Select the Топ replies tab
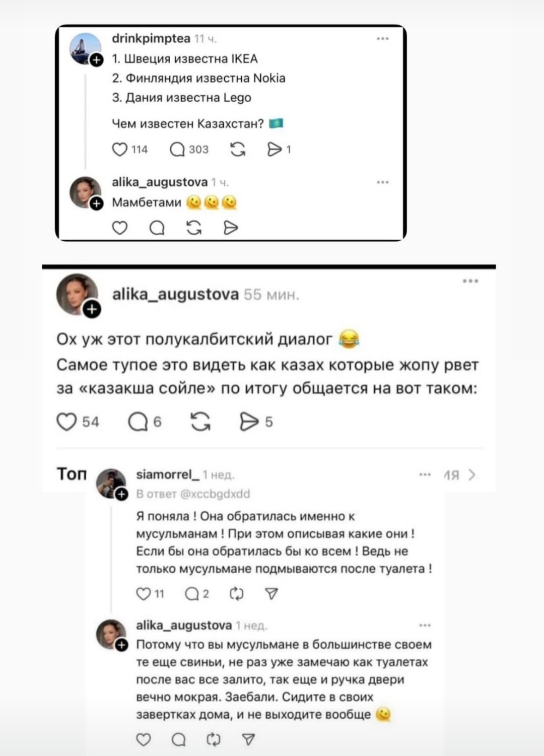 tap(72, 474)
